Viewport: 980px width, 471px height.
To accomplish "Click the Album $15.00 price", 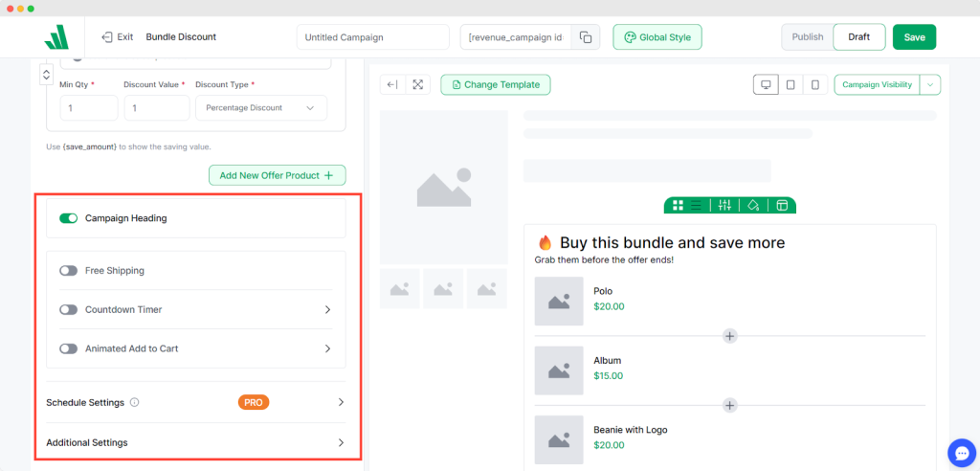I will (x=609, y=376).
